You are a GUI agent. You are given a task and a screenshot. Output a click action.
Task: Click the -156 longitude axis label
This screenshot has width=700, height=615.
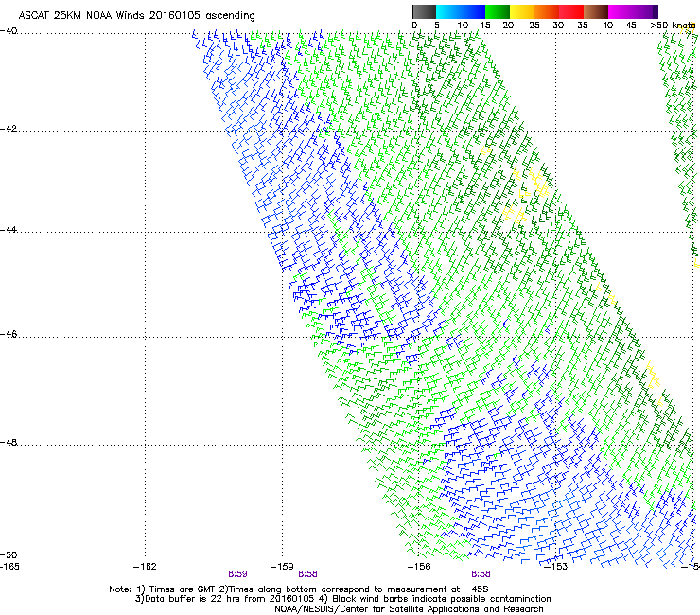pyautogui.click(x=419, y=567)
